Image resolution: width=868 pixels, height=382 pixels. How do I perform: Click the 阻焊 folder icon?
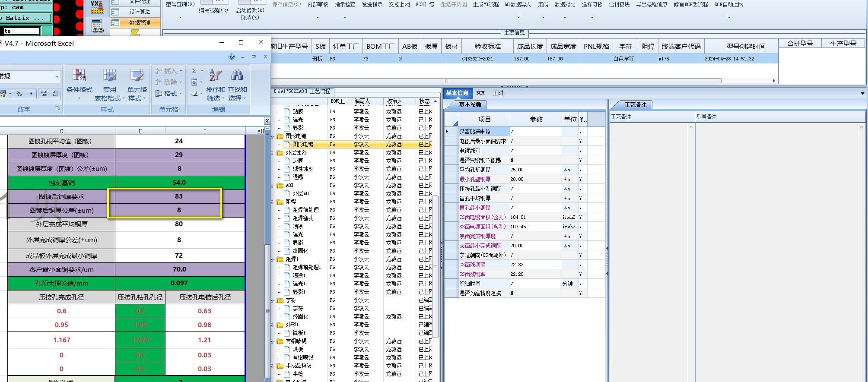pyautogui.click(x=280, y=202)
